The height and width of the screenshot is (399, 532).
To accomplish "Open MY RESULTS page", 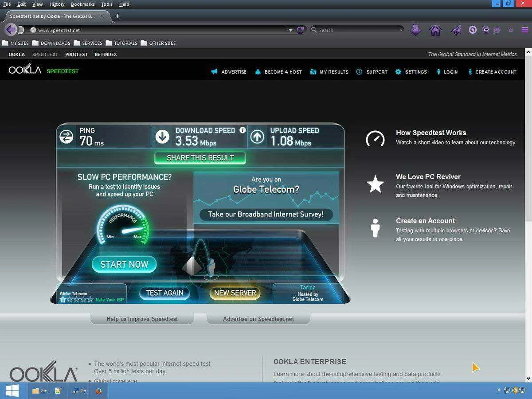I will coord(329,72).
